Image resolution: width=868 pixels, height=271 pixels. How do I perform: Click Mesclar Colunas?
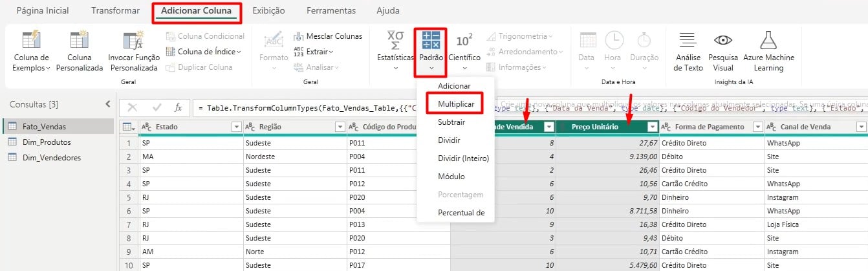pos(328,36)
